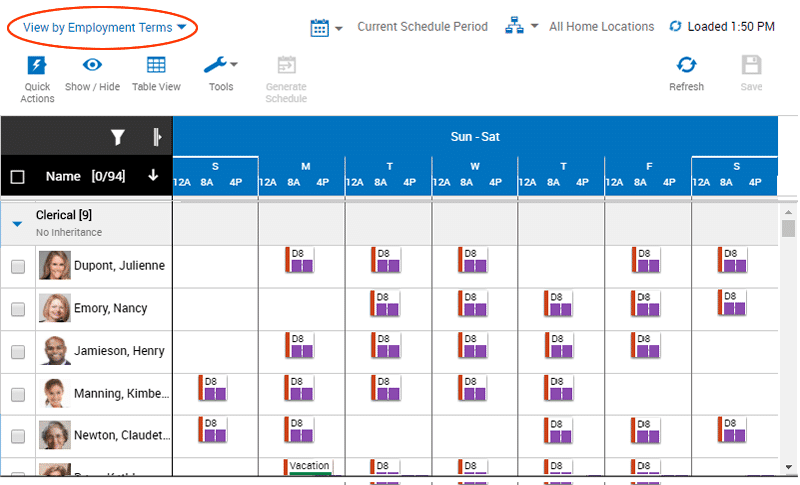Image resolution: width=800 pixels, height=485 pixels.
Task: Click the Show / Hide eye icon
Action: (x=92, y=66)
